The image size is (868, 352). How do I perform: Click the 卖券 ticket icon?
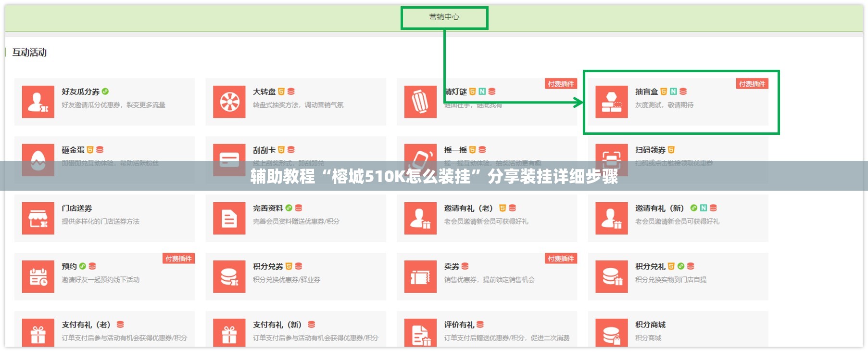(x=420, y=276)
